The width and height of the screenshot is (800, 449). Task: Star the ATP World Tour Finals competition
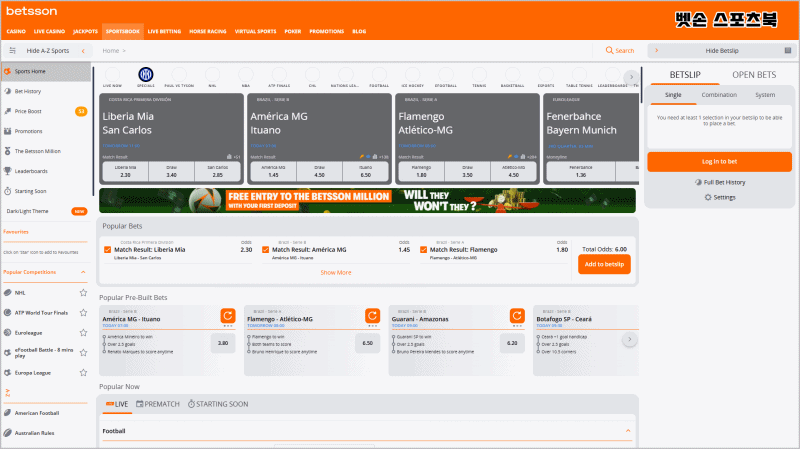(x=83, y=312)
